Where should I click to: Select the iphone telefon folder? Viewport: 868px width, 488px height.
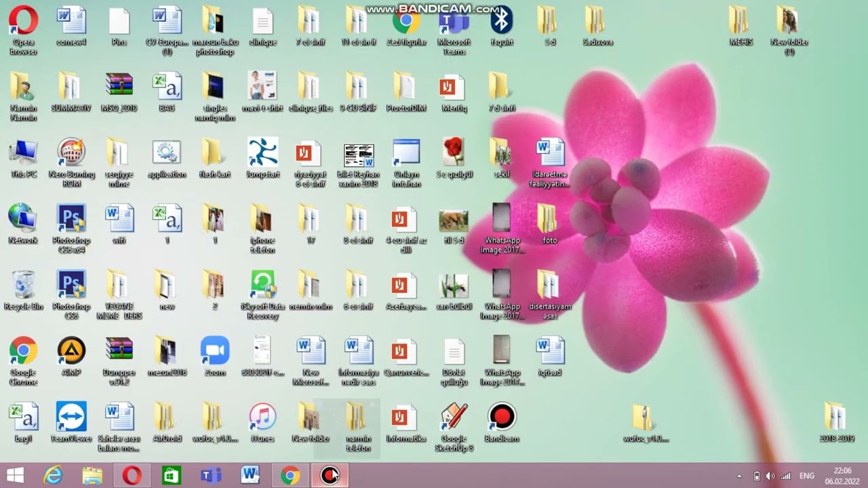(x=262, y=228)
